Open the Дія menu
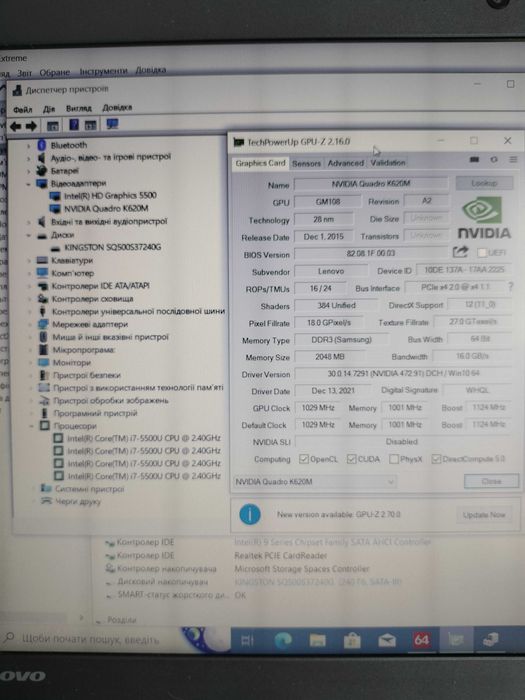The width and height of the screenshot is (525, 700). point(49,109)
